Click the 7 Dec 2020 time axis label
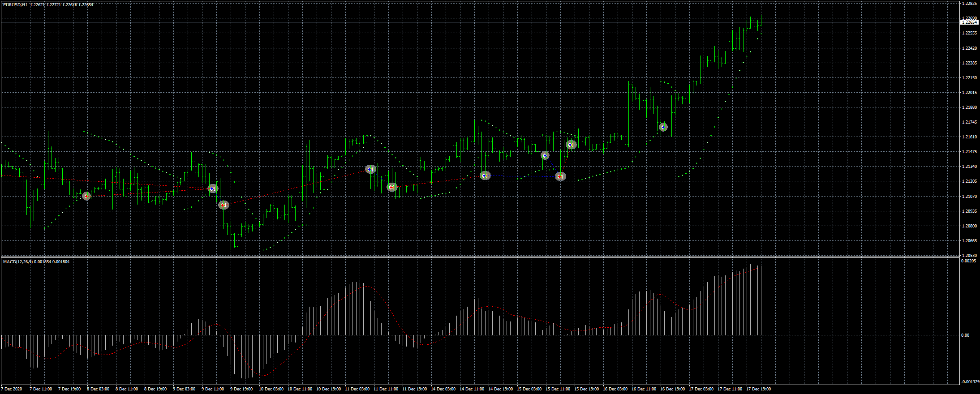 pos(12,389)
